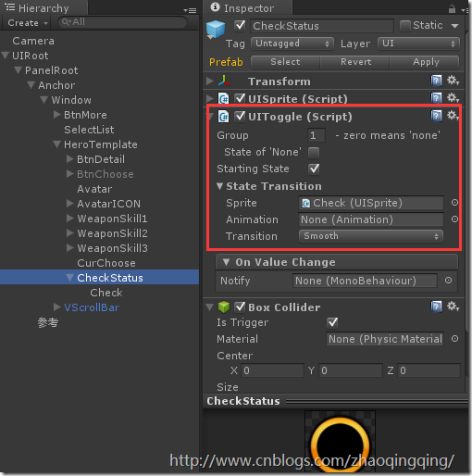Collapse the State Transition section
472x476 pixels.
(x=219, y=186)
